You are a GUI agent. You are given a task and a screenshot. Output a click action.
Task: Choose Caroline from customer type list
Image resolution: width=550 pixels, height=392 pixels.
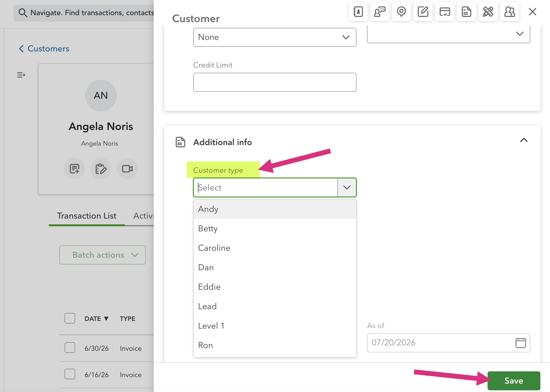275,248
